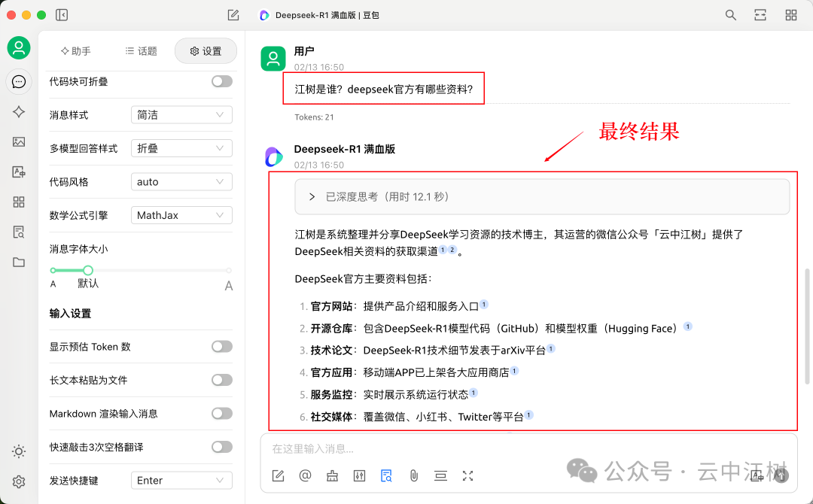The image size is (813, 504).
Task: Click the 开源仓库 list item text
Action: 494,329
